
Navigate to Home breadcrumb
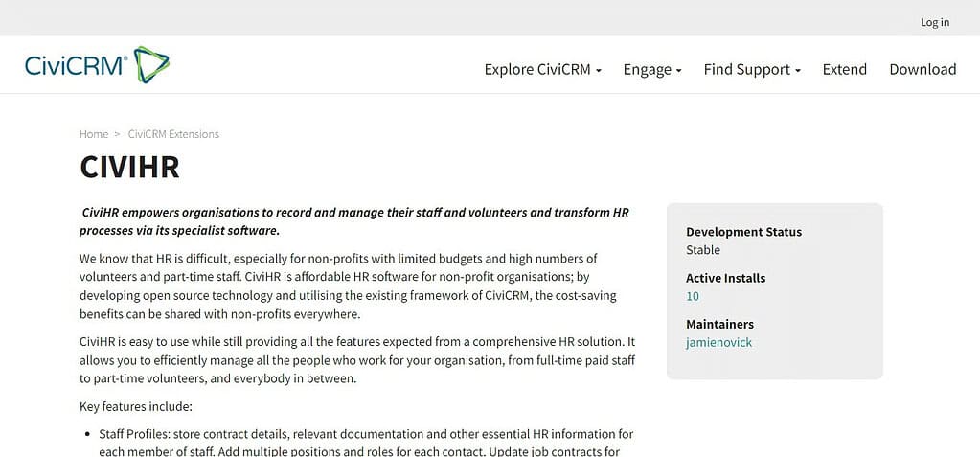[94, 134]
